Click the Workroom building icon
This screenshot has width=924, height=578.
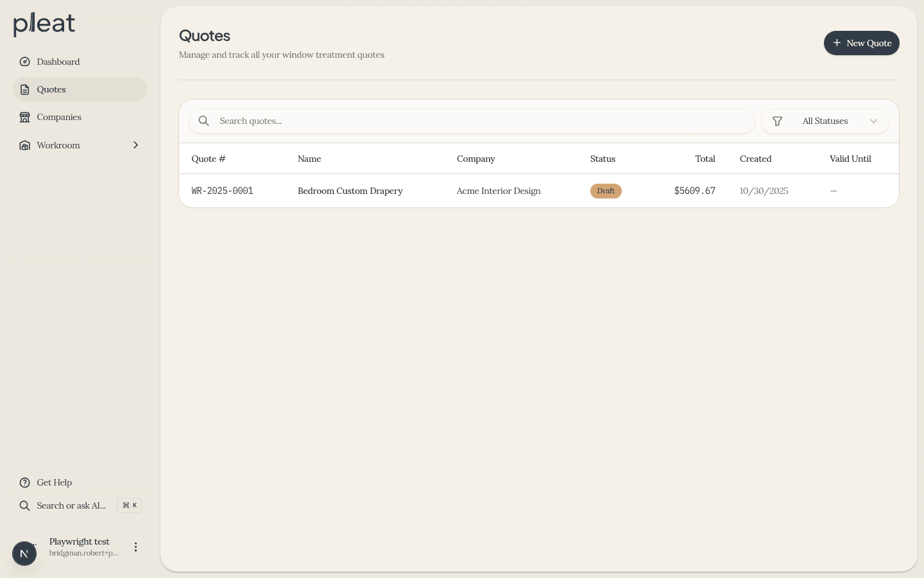[24, 145]
